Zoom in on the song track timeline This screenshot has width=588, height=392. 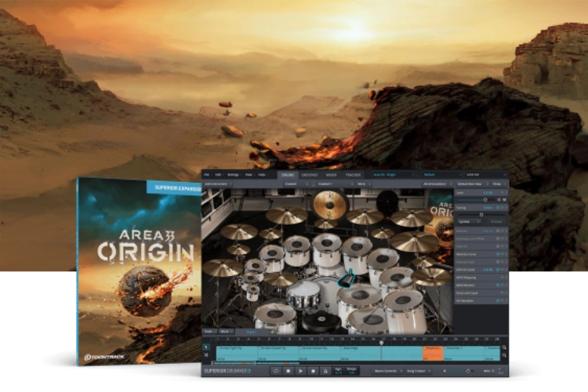coord(504,348)
